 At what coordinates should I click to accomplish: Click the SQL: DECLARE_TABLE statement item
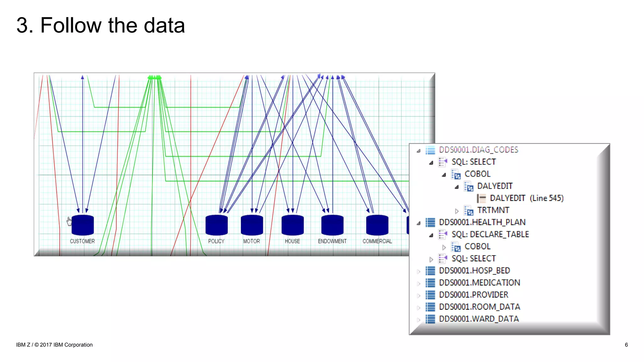(490, 234)
